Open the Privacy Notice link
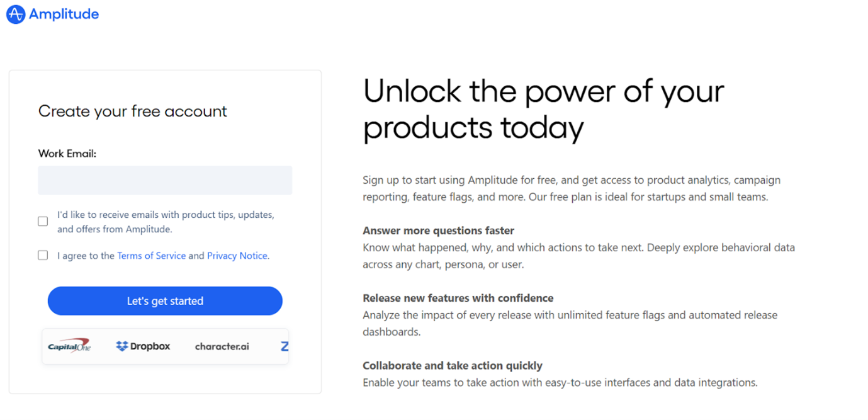 pyautogui.click(x=238, y=256)
